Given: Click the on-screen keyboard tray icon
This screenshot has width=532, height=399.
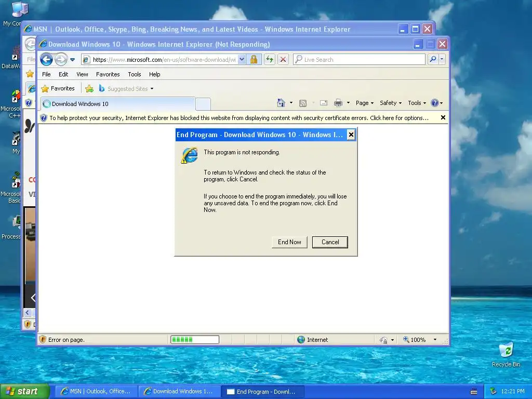Looking at the screenshot, I should coord(474,392).
